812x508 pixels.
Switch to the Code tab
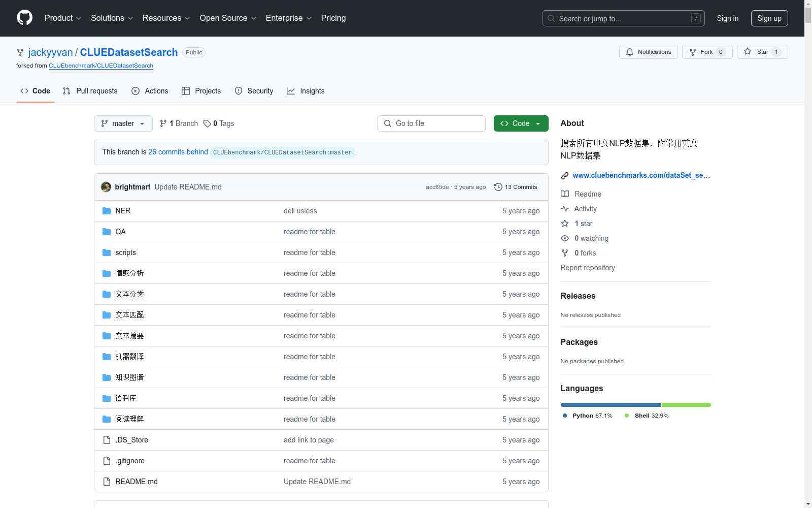point(35,91)
